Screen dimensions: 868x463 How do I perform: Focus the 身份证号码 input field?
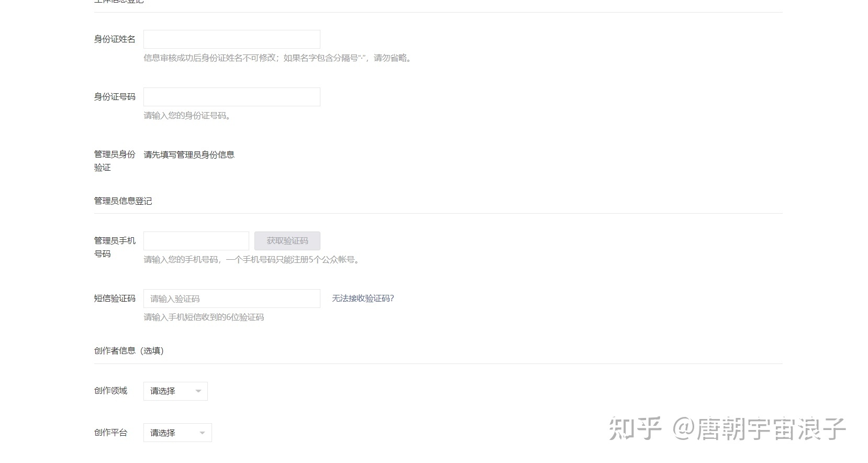(x=232, y=97)
